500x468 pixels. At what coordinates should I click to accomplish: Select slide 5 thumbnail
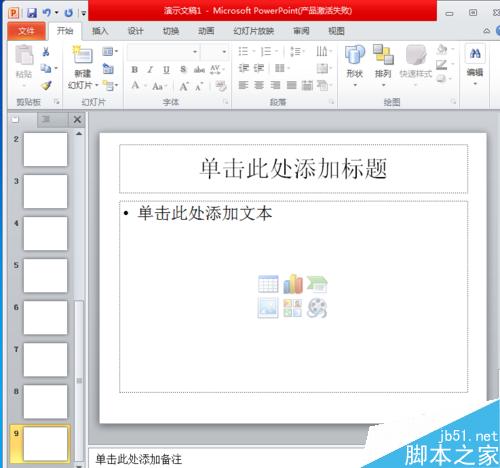click(45, 276)
